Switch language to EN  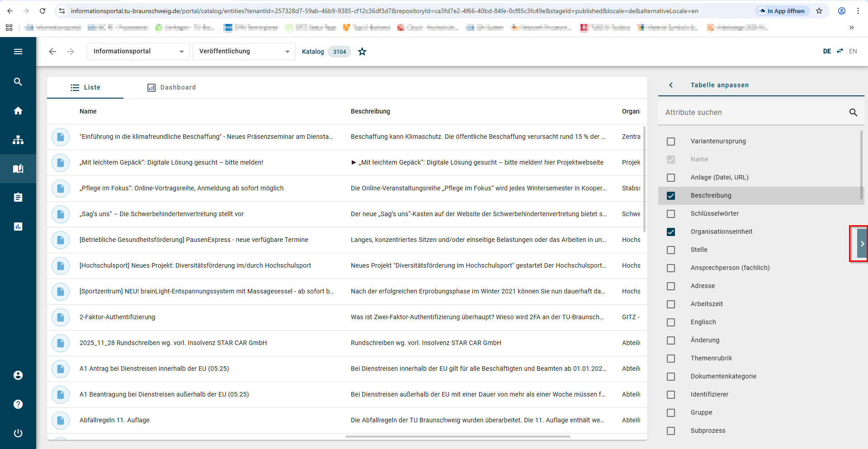(853, 51)
